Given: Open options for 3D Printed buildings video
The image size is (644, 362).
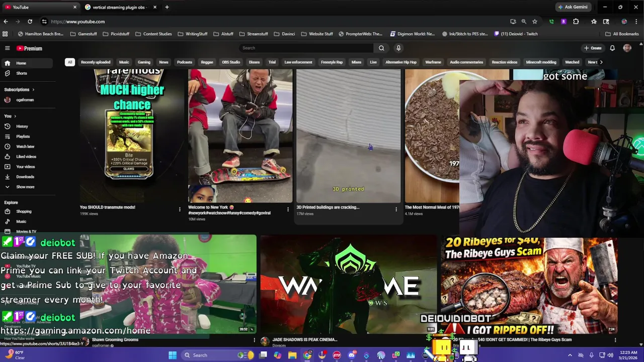Looking at the screenshot, I should 396,209.
